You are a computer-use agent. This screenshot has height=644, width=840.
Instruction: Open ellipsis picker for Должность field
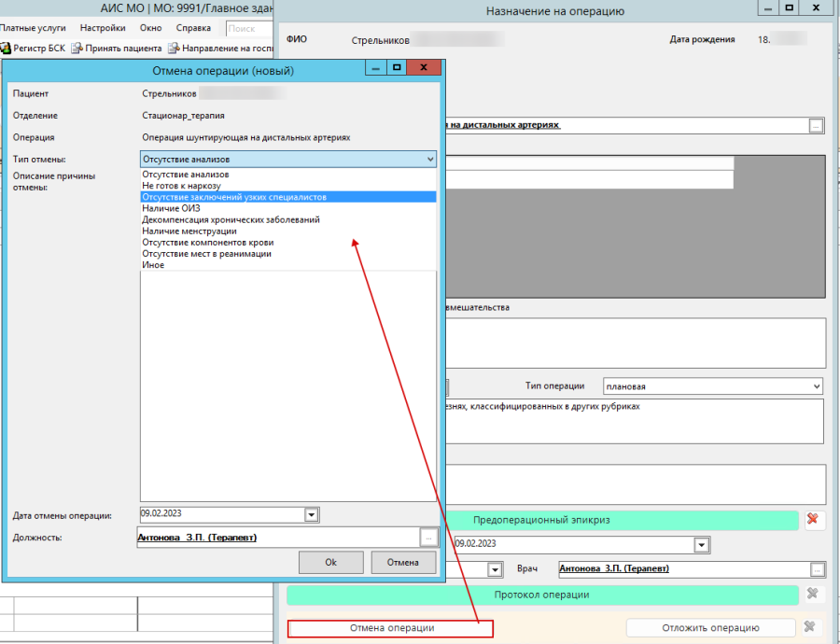pos(428,538)
